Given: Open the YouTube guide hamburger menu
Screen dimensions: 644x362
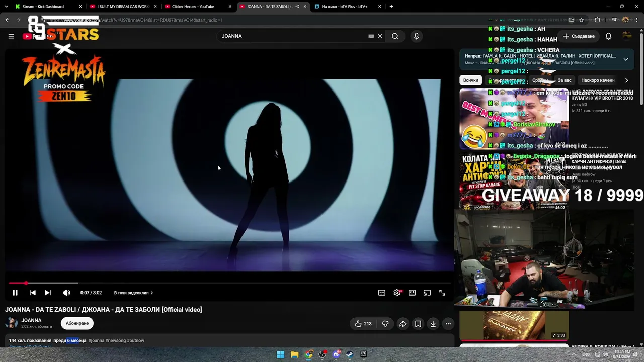Looking at the screenshot, I should pos(11,36).
